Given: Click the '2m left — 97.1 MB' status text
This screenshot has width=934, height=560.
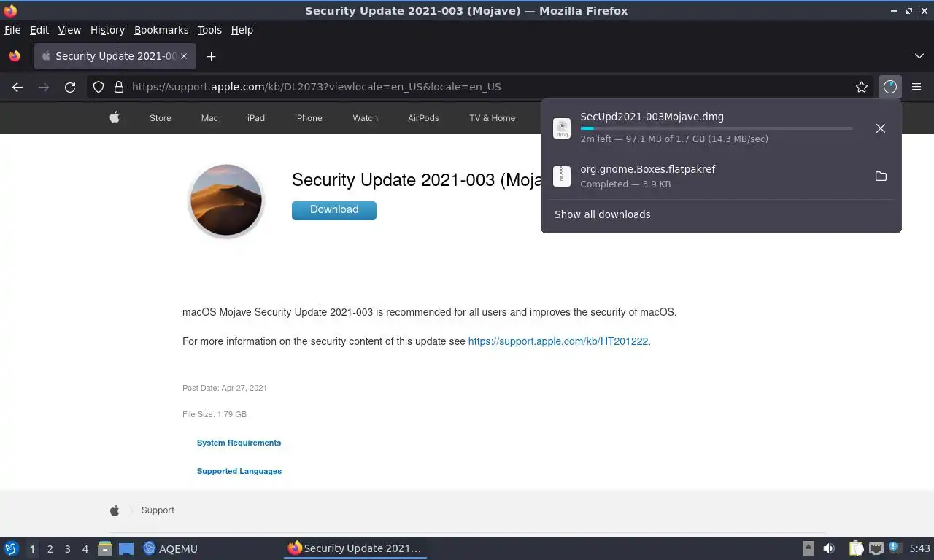Looking at the screenshot, I should [674, 139].
